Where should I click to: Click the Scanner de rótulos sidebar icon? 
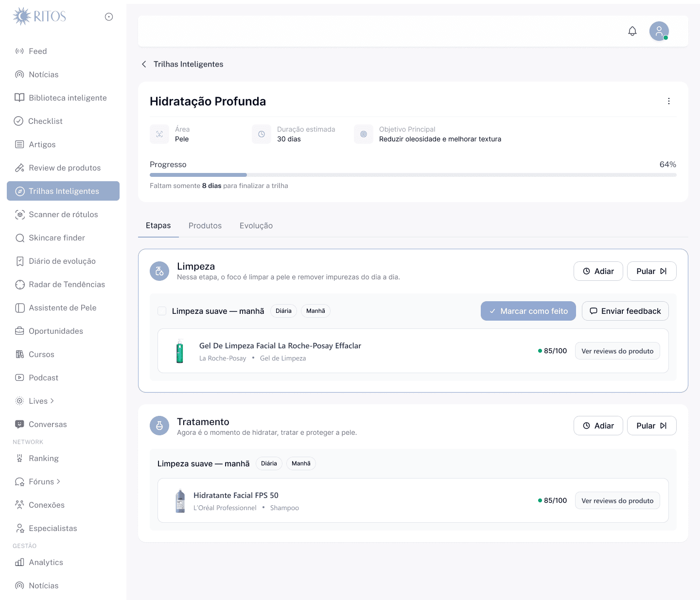point(20,214)
